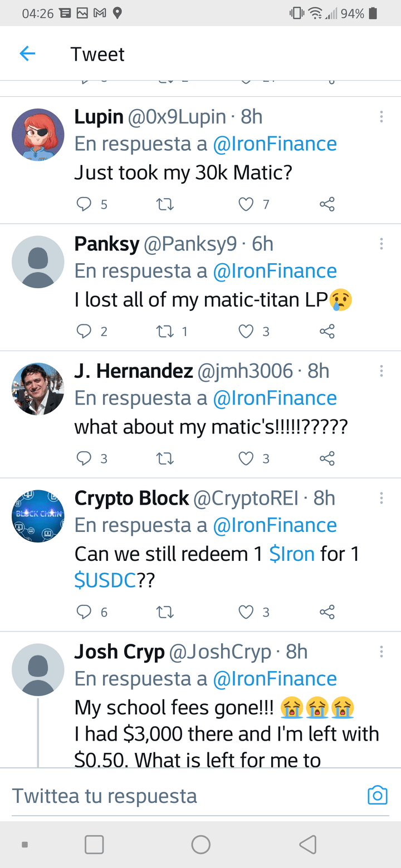Retweet Crypto Block's tweet
The height and width of the screenshot is (868, 401).
point(165,612)
